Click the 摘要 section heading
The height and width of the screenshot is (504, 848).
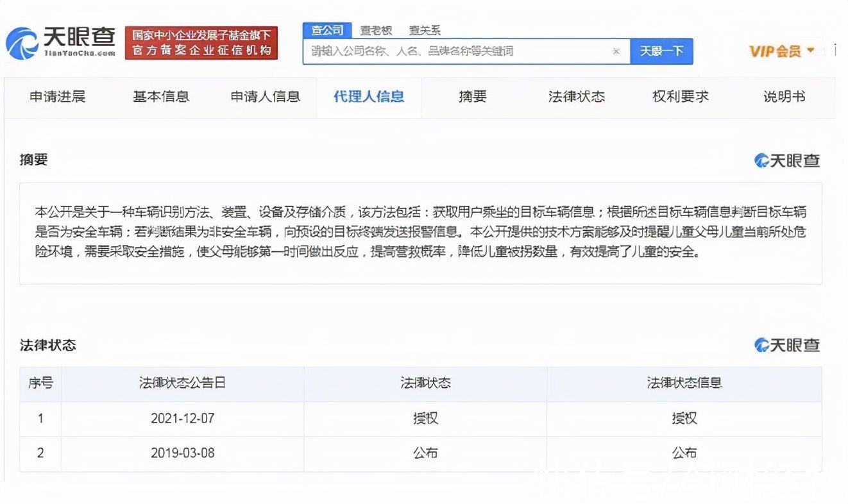coord(33,160)
